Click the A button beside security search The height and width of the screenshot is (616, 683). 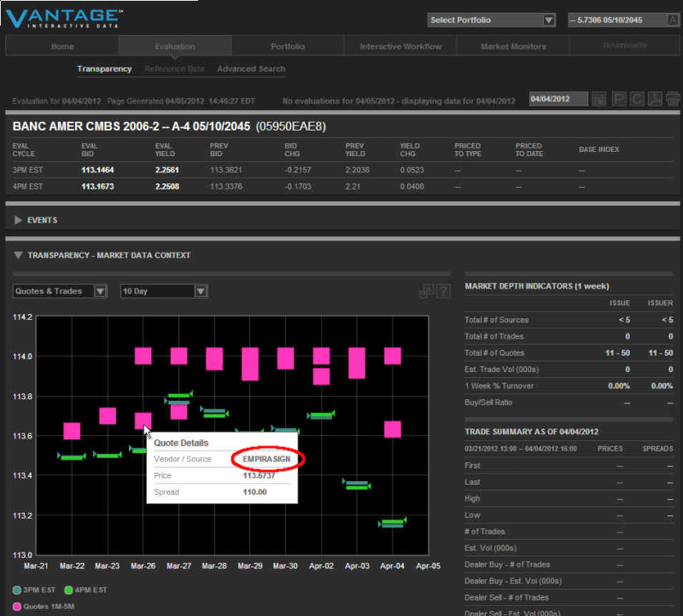click(x=673, y=20)
